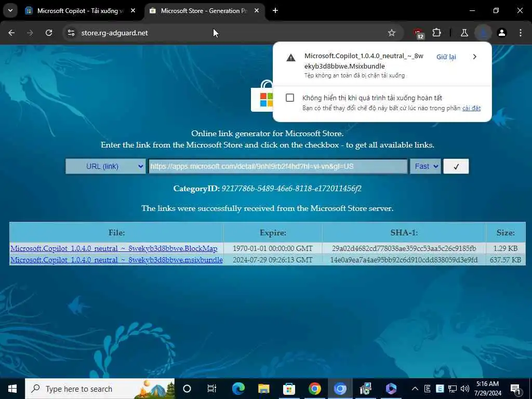Viewport: 532px width, 399px height.
Task: Open the Chrome profile avatar
Action: (x=502, y=33)
